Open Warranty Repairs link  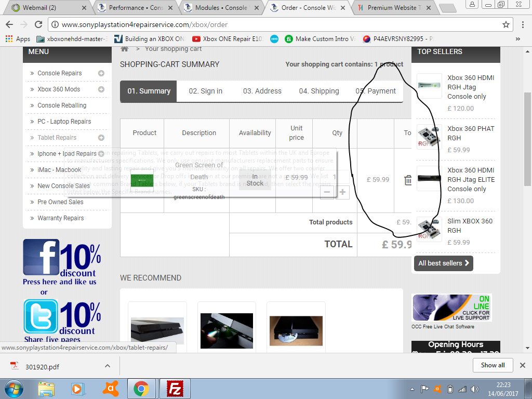[x=60, y=218]
